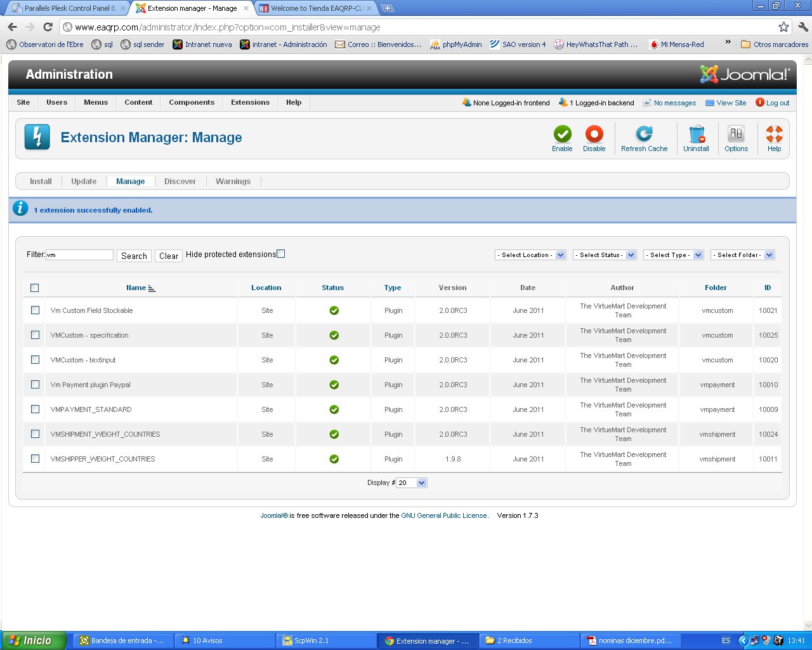This screenshot has height=650, width=812.
Task: Toggle status icon for Vm Payment plugin Paypal
Action: 334,385
